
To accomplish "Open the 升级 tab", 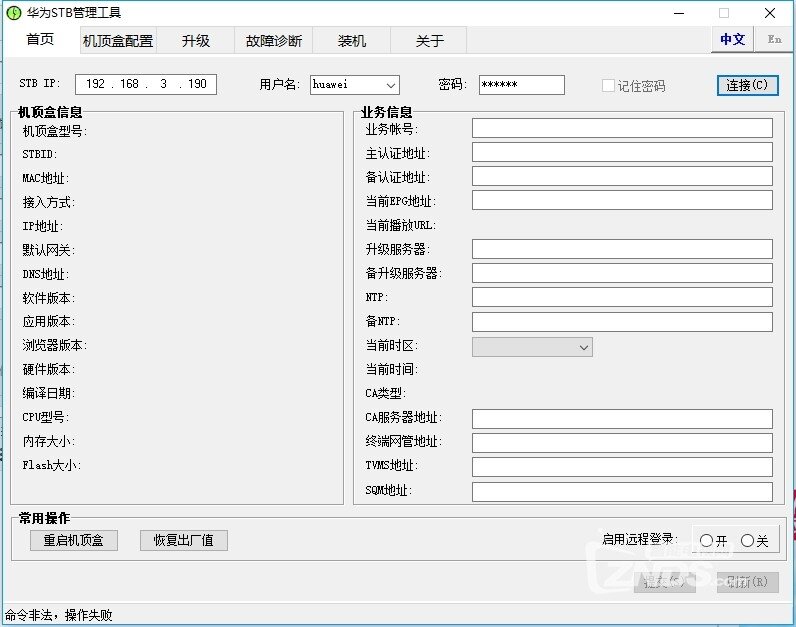I will (195, 41).
